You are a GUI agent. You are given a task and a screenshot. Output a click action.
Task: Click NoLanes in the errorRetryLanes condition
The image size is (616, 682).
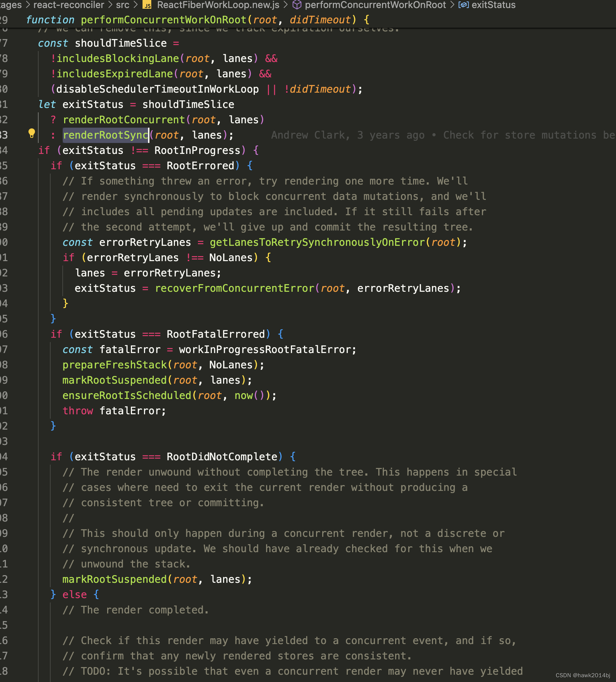pyautogui.click(x=231, y=257)
